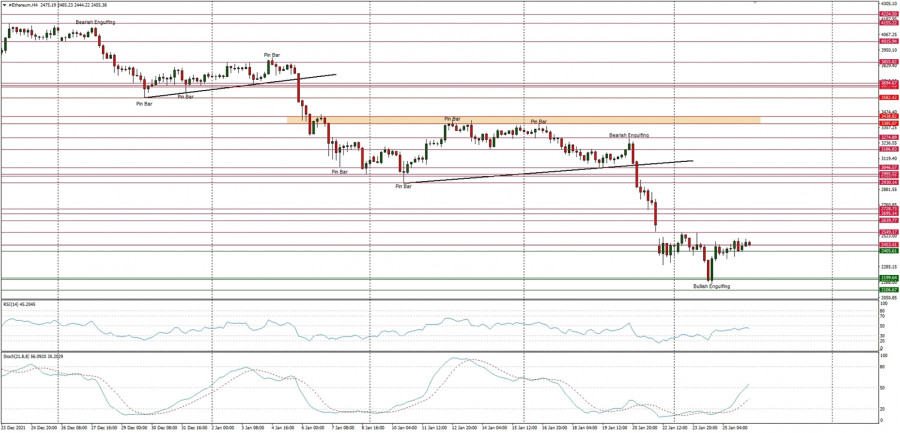This screenshot has height=433, width=900.
Task: Click the 2549.17 red price level tag
Action: [x=889, y=232]
